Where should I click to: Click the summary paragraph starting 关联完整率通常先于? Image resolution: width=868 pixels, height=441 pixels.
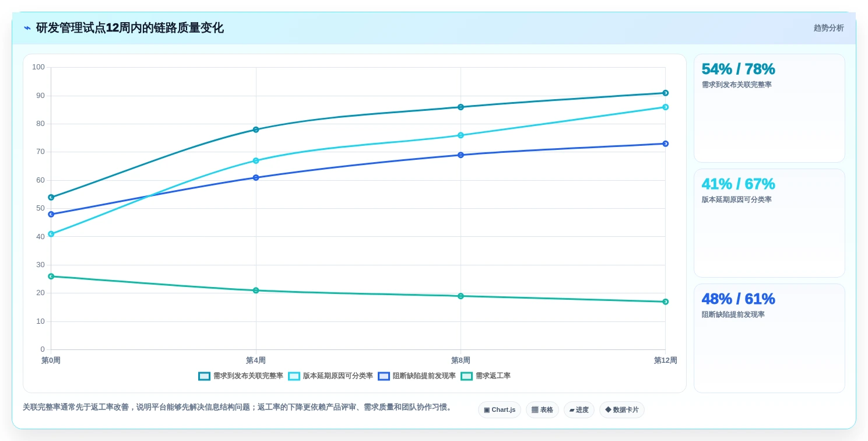[x=238, y=407]
